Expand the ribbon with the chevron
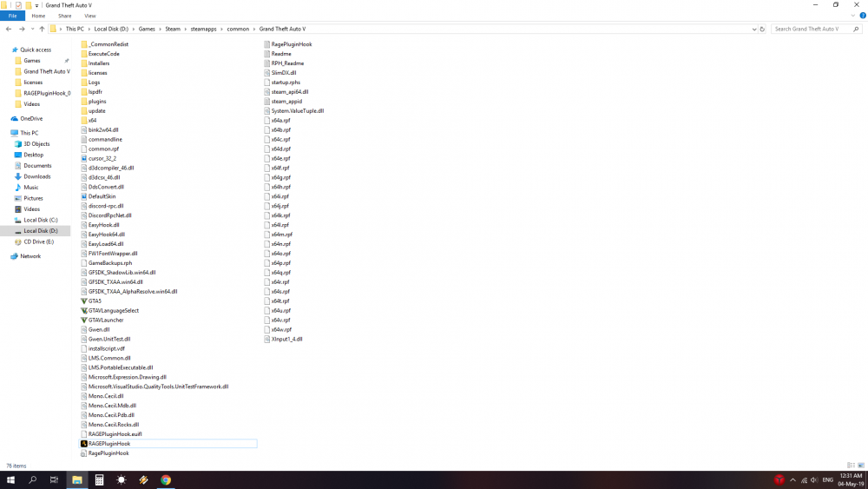Image resolution: width=868 pixels, height=489 pixels. pyautogui.click(x=853, y=16)
